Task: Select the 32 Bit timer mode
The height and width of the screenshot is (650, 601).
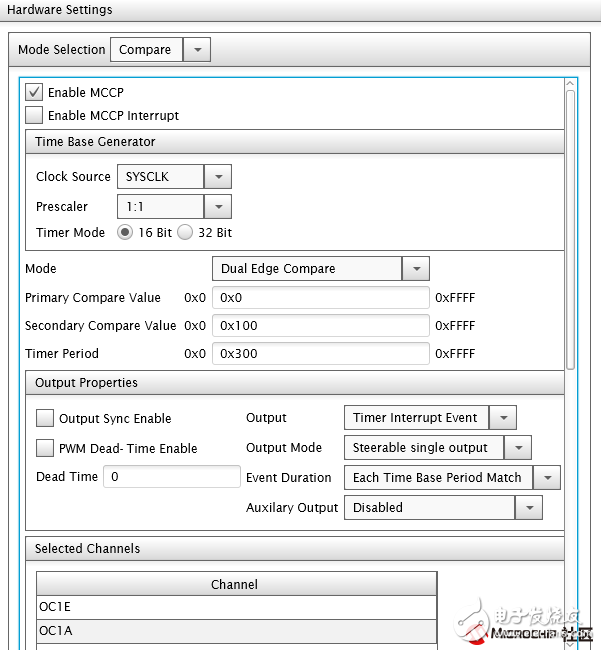Action: pos(185,232)
